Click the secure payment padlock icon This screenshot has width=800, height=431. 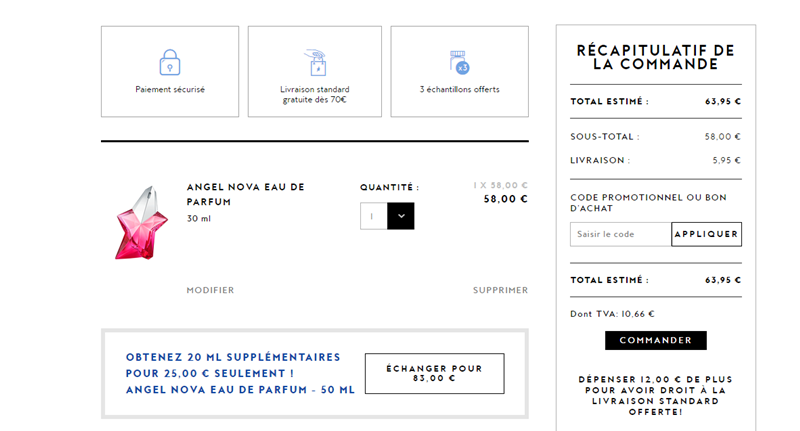pos(170,62)
